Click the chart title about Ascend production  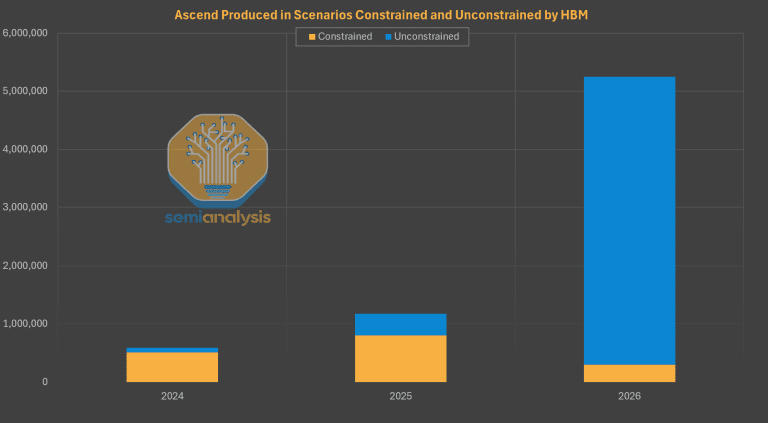(381, 15)
